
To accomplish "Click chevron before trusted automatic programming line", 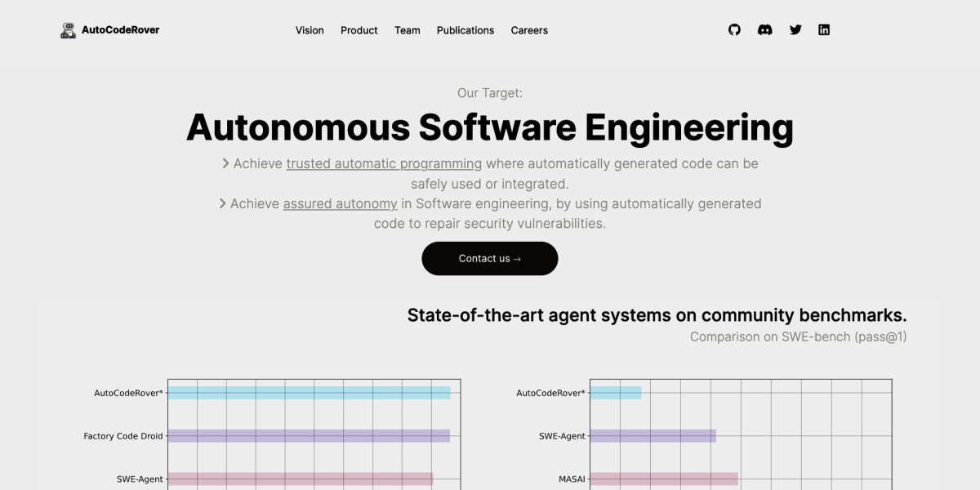I will coord(225,163).
